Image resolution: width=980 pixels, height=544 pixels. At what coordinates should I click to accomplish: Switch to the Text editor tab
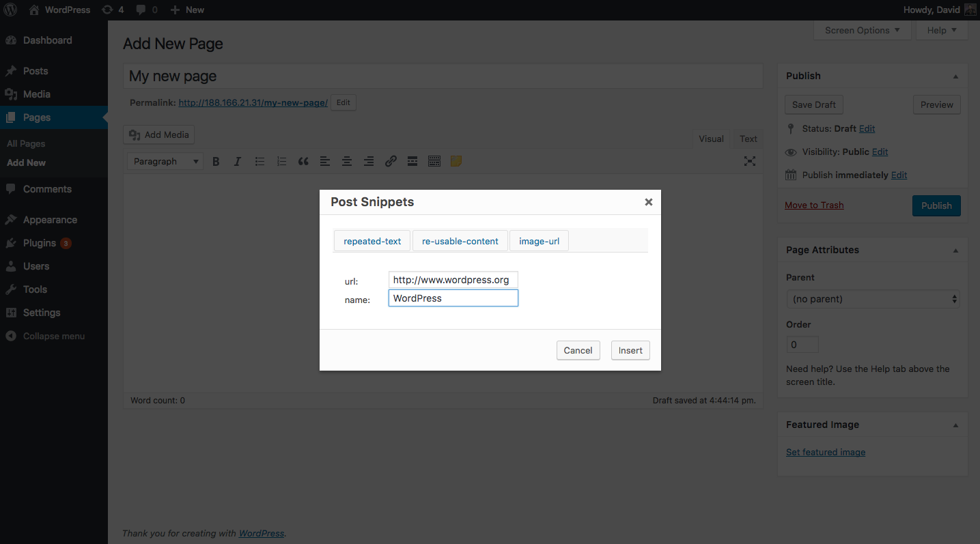click(748, 139)
